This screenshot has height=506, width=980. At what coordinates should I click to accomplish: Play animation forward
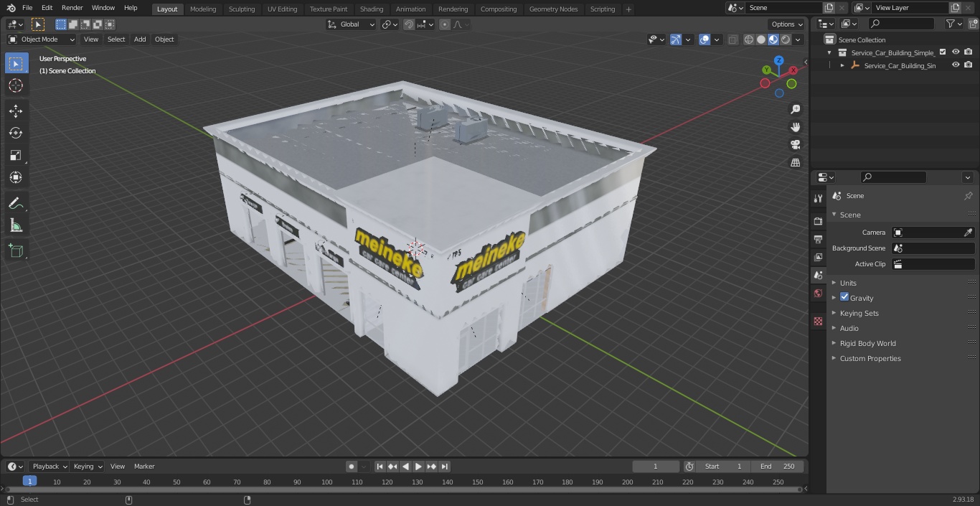pos(419,467)
